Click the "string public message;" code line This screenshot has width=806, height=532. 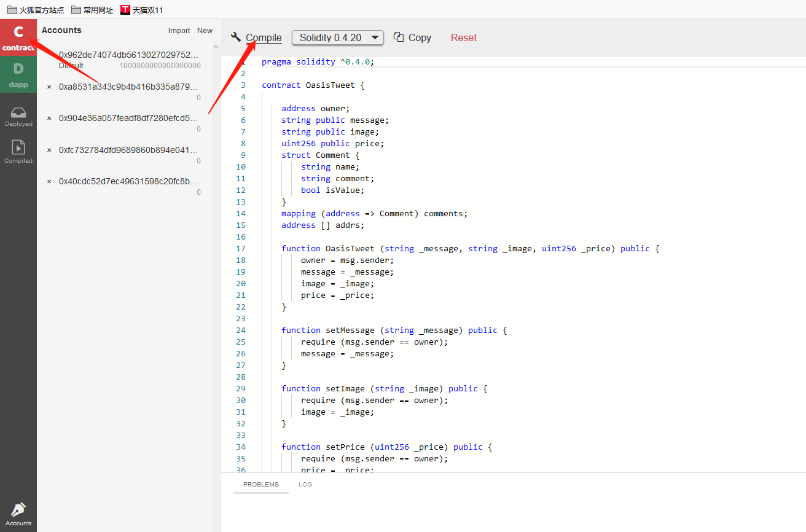click(x=335, y=120)
